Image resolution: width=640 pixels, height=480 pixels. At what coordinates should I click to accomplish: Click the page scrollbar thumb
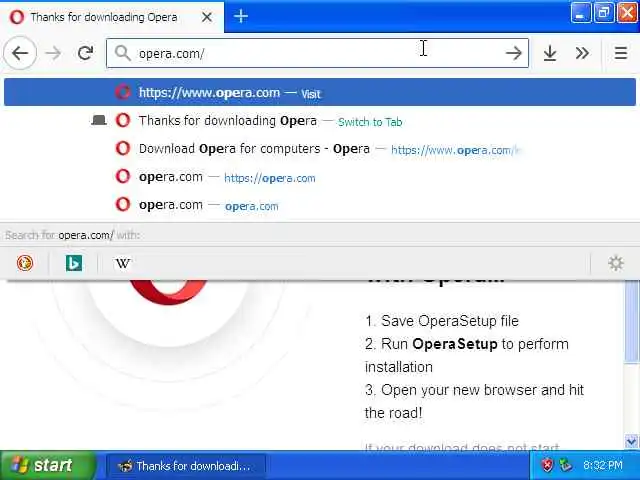point(631,321)
